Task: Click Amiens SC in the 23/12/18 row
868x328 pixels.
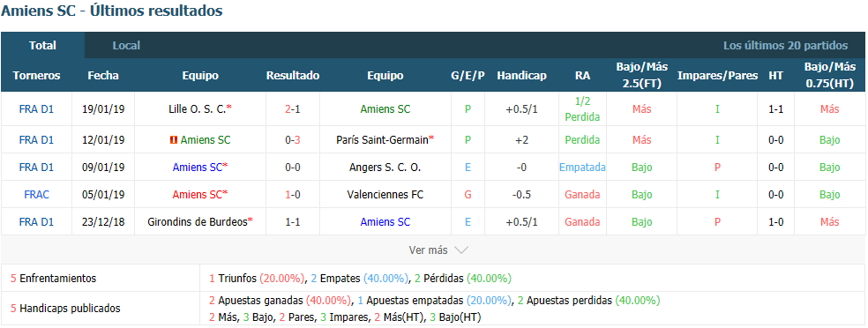Action: (x=385, y=222)
